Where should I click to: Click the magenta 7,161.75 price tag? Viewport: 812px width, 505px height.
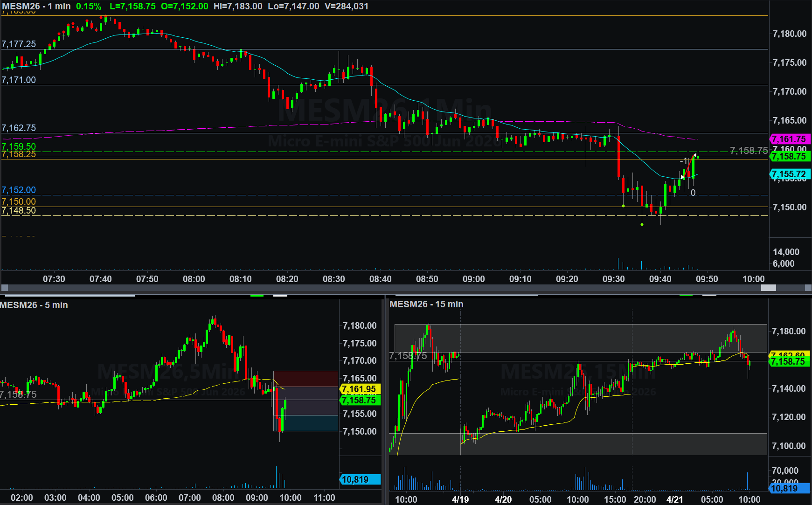(789, 139)
